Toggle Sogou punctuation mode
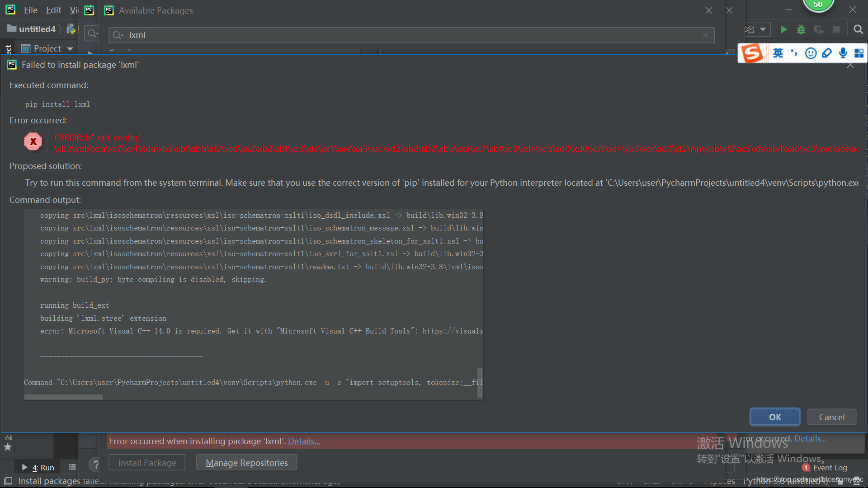Viewport: 868px width, 488px height. coord(794,53)
